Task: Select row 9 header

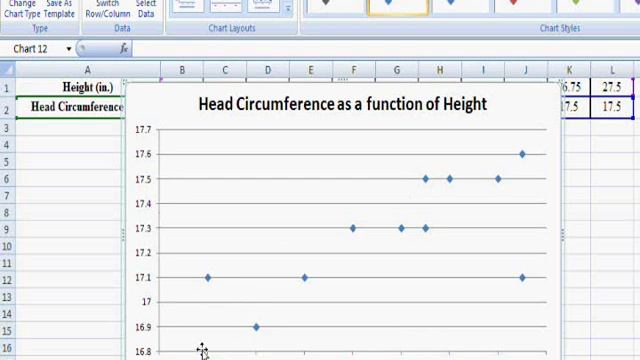Action: [x=7, y=229]
